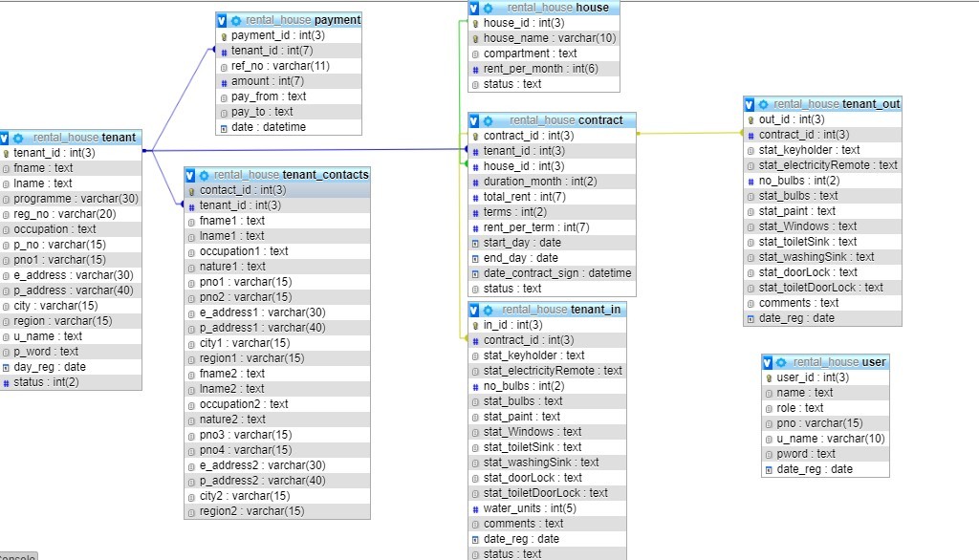Click the u_name : varchar(10) column

[x=825, y=439]
